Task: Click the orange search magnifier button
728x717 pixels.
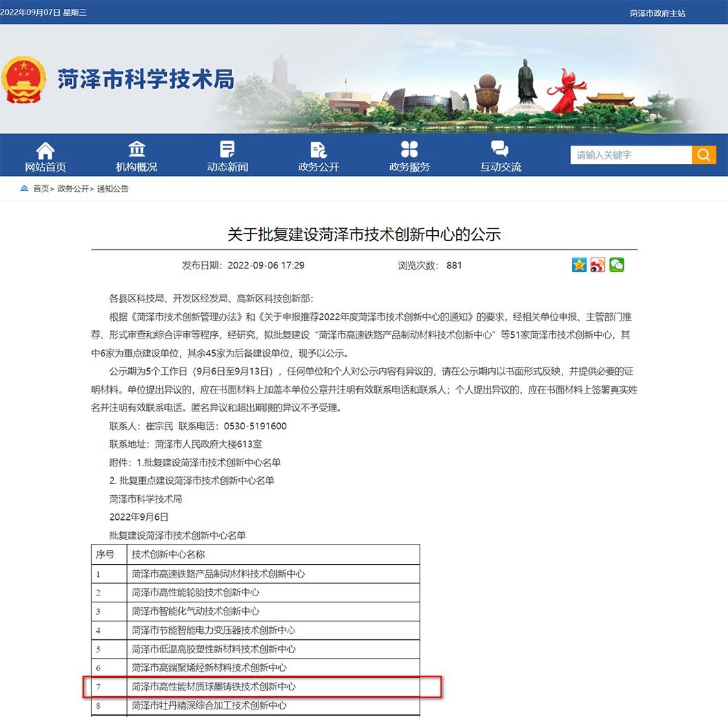Action: [x=704, y=155]
